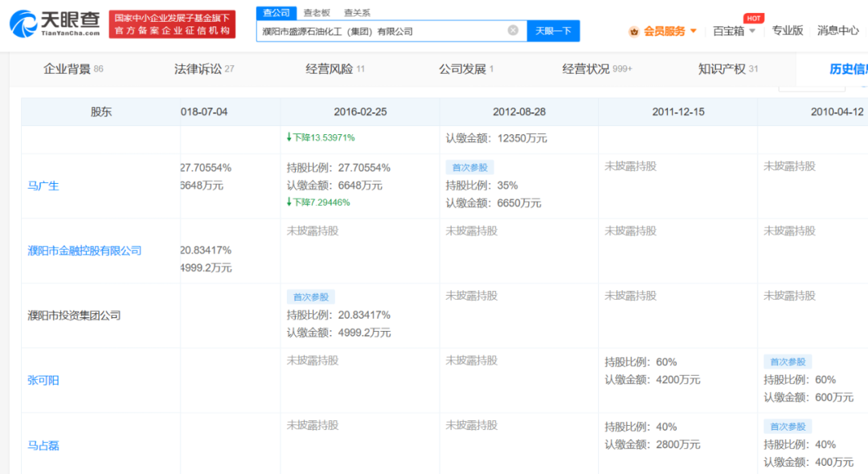This screenshot has height=474, width=868.
Task: Open the 会员服务 menu
Action: 664,31
